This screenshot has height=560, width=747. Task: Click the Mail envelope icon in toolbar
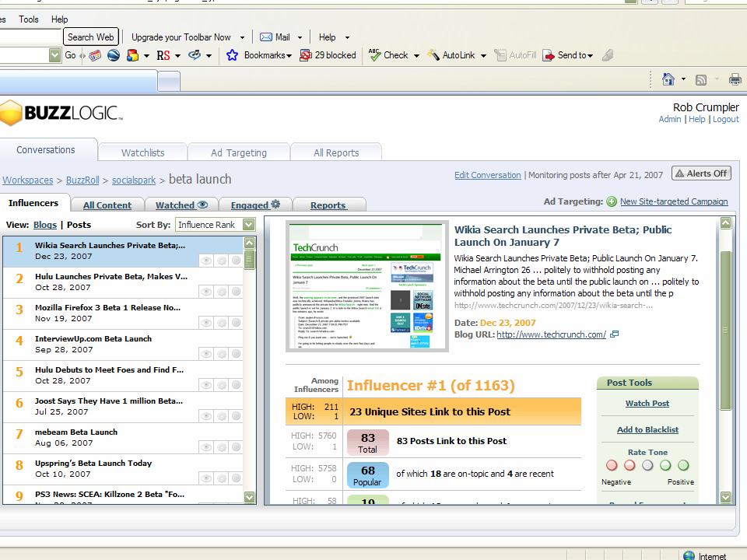click(x=266, y=37)
